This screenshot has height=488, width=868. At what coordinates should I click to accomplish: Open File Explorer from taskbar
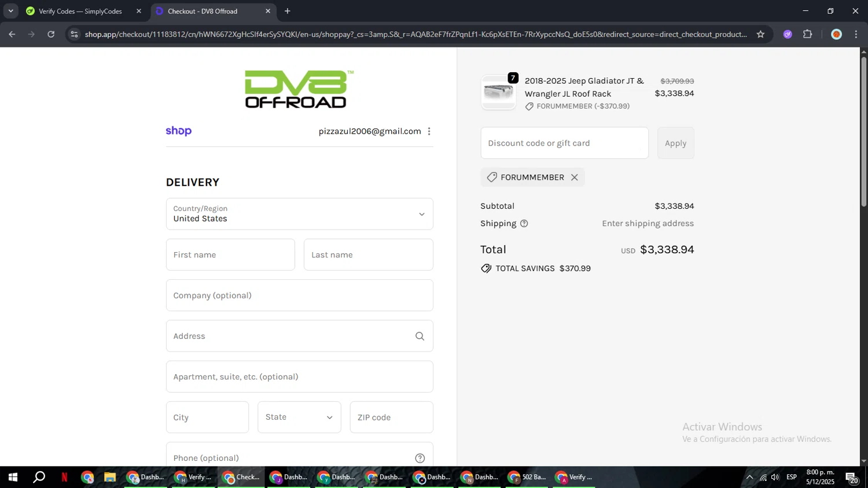pyautogui.click(x=109, y=477)
